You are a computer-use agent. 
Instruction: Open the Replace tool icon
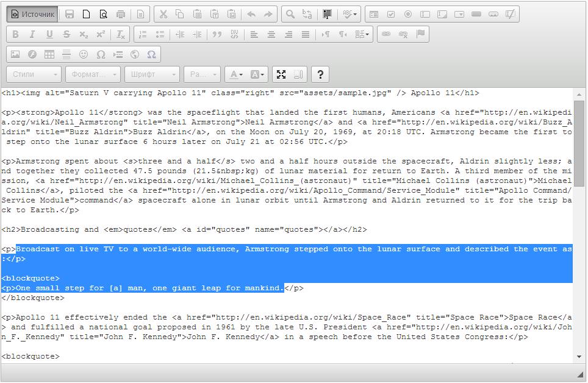click(307, 14)
